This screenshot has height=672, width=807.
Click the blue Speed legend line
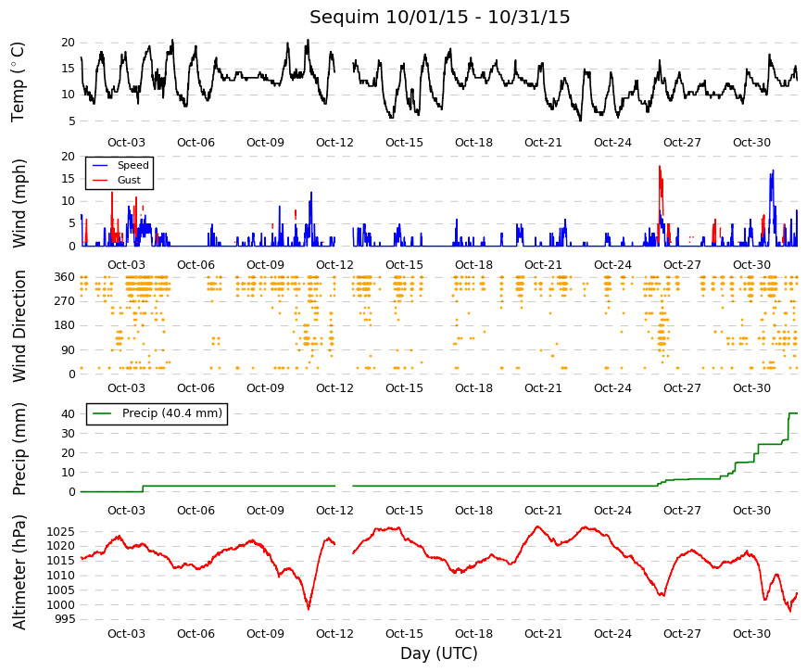click(x=100, y=165)
